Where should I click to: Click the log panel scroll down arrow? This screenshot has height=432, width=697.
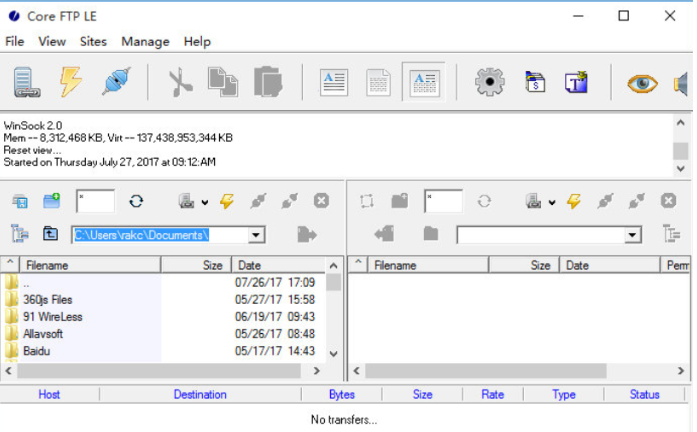click(681, 168)
